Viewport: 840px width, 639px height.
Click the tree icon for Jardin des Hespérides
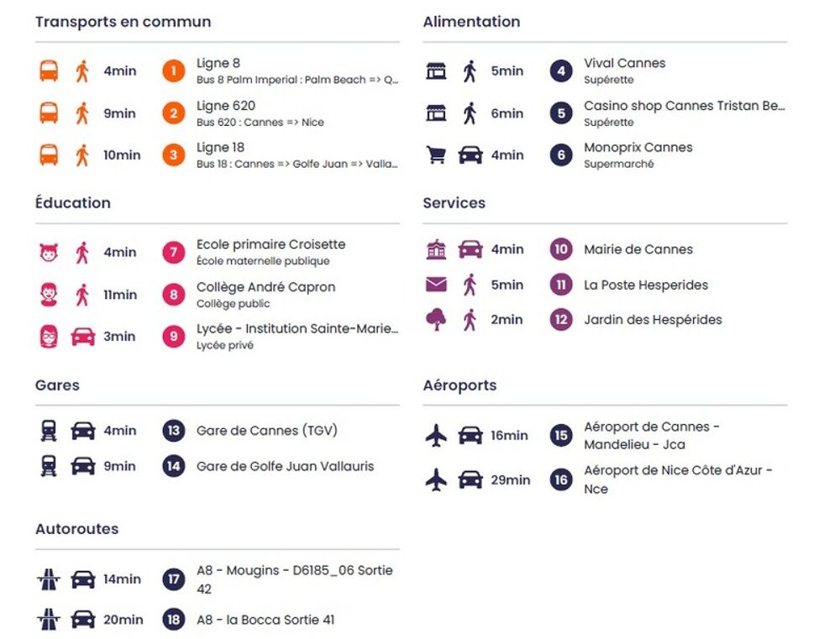[x=436, y=319]
